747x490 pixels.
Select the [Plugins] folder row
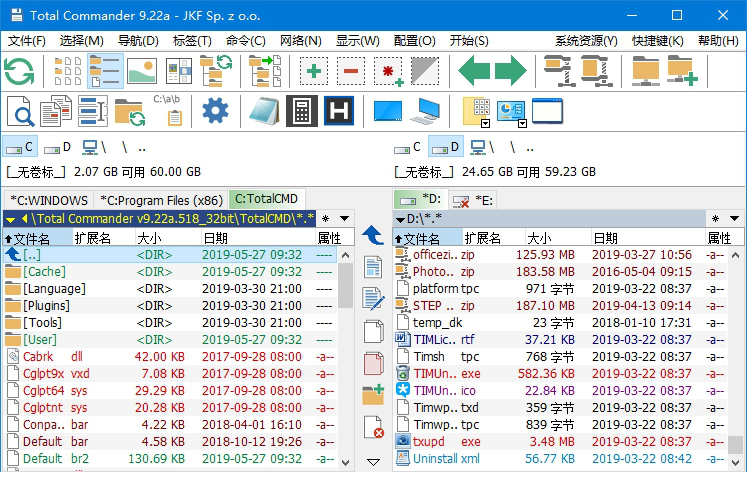pyautogui.click(x=171, y=306)
